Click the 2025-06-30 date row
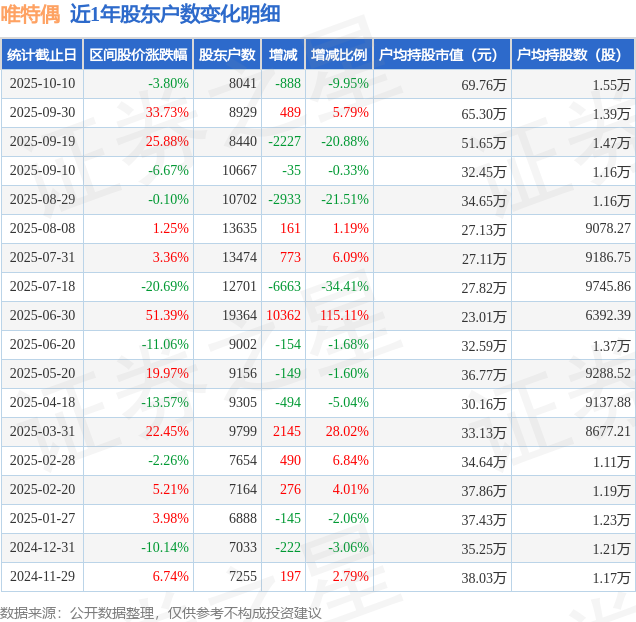Viewport: 636px width, 622px height. [42, 316]
